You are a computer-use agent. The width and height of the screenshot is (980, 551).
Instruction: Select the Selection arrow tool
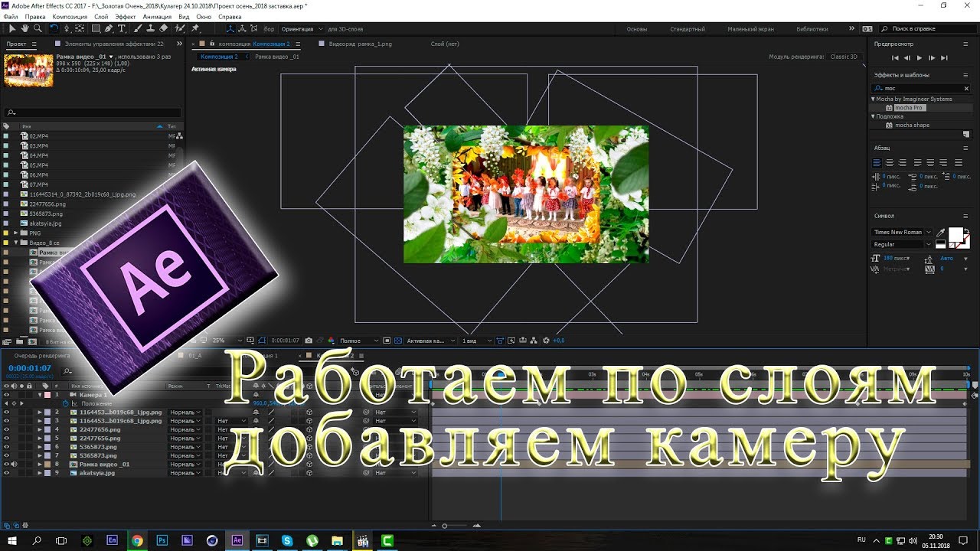click(13, 29)
